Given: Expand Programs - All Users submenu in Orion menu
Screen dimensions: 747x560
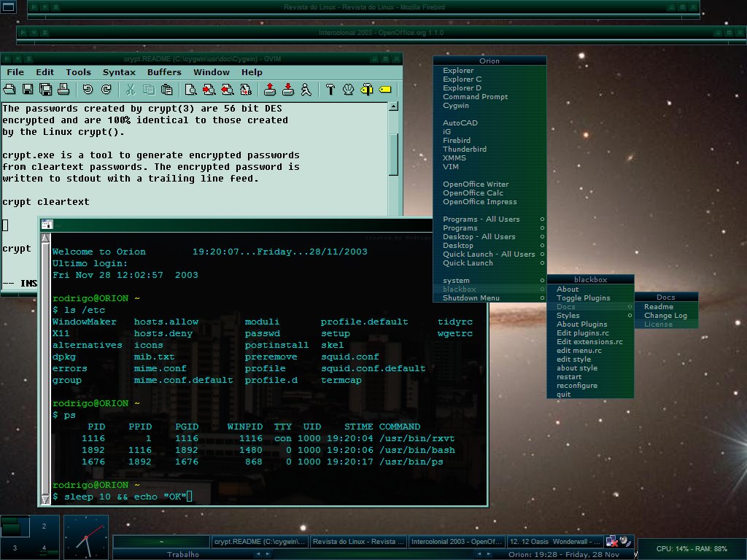Looking at the screenshot, I should tap(489, 219).
